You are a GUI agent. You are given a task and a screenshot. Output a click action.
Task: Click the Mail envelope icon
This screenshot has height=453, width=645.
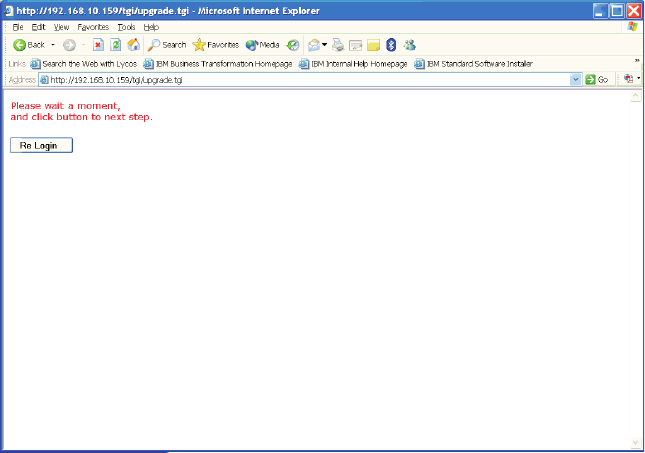(x=314, y=45)
